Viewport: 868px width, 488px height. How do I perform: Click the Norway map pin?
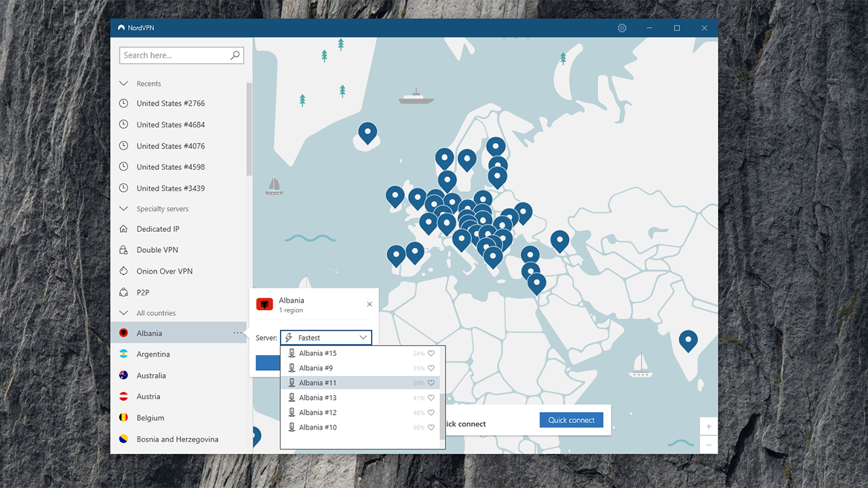click(x=444, y=159)
